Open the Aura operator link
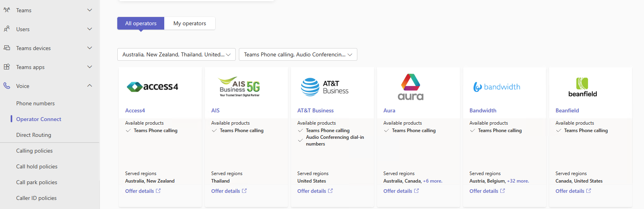 [x=389, y=110]
